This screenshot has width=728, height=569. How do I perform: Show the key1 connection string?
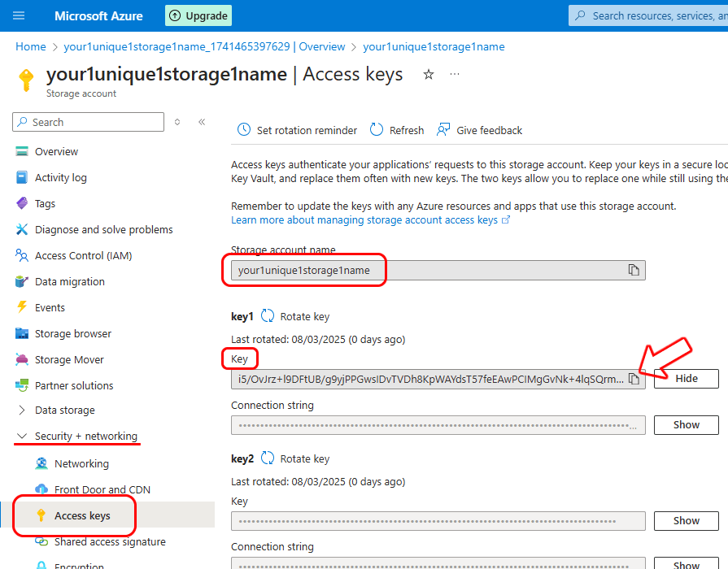pos(686,425)
